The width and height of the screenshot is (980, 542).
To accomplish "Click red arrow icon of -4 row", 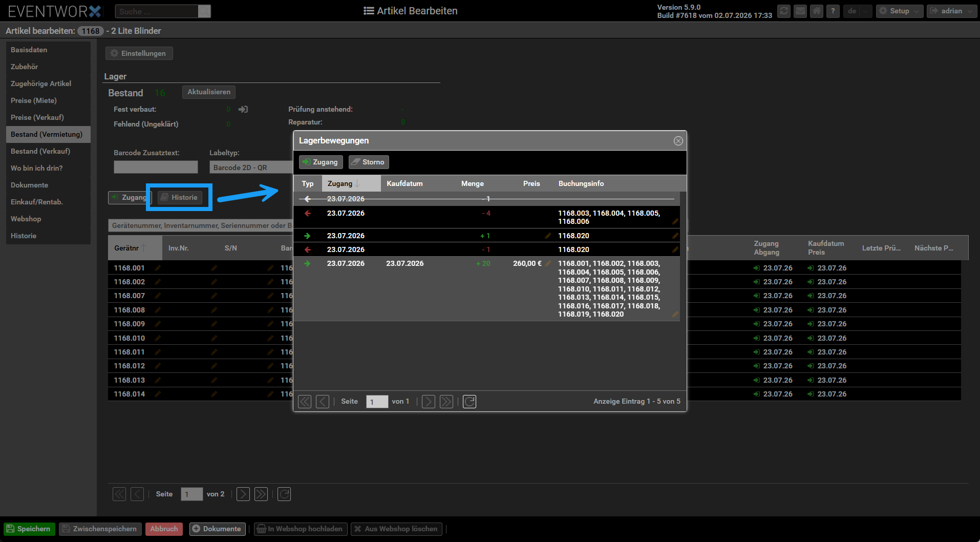I will (307, 213).
